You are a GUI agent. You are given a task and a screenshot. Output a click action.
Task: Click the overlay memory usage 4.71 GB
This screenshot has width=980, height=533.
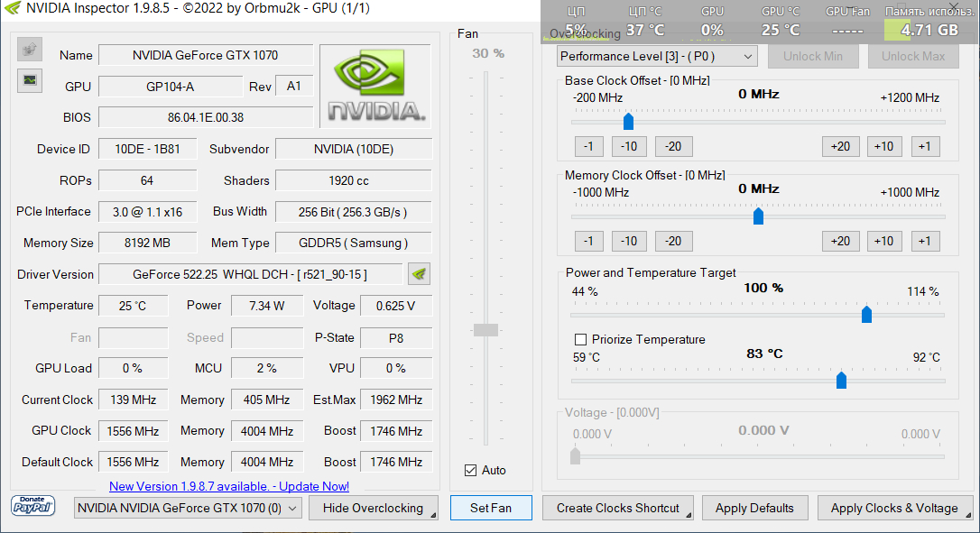coord(929,30)
